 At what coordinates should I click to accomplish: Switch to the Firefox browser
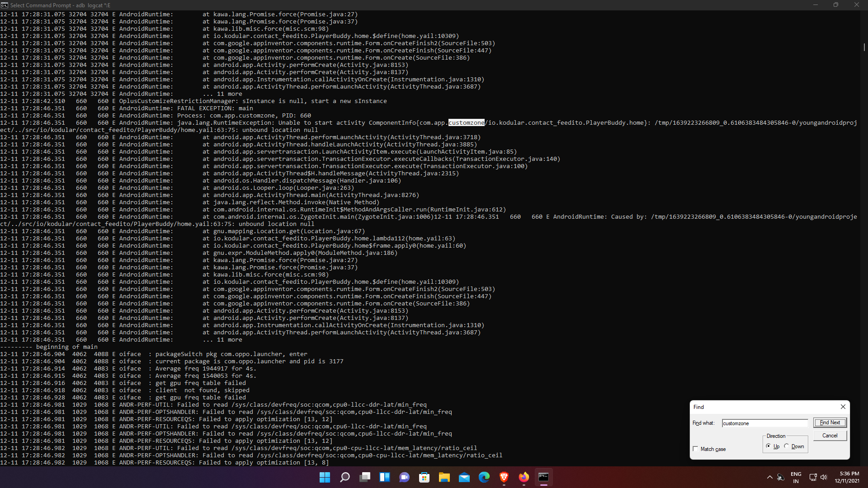point(524,477)
